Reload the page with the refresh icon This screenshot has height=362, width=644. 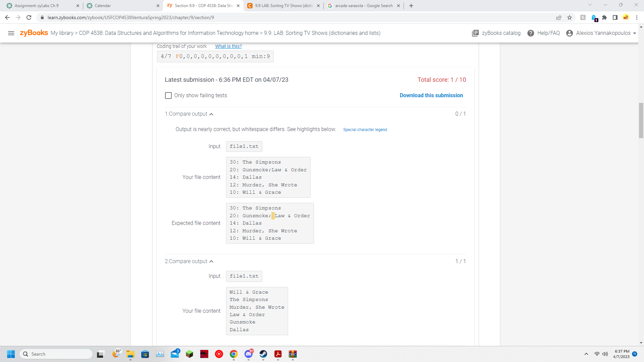29,17
